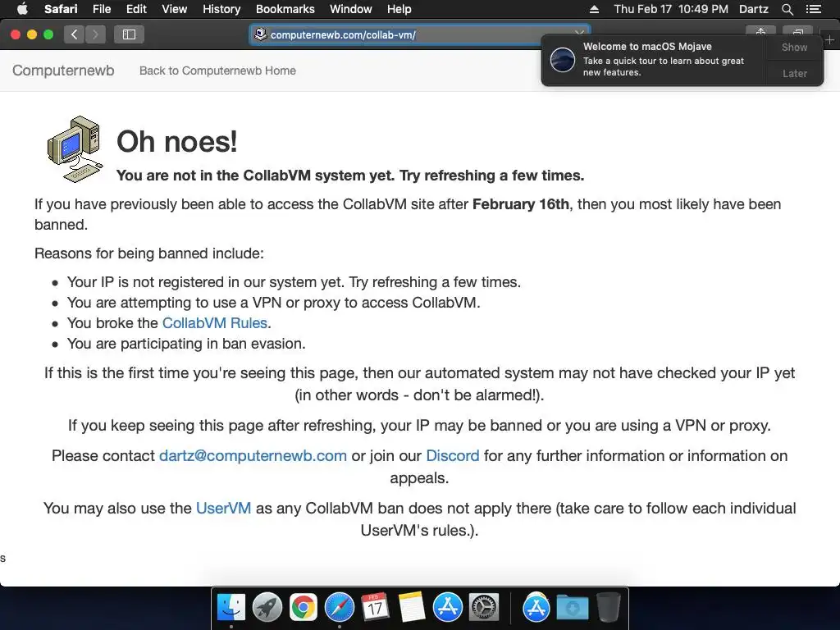Click the green fullscreen window button
This screenshot has height=630, width=840.
[48, 34]
